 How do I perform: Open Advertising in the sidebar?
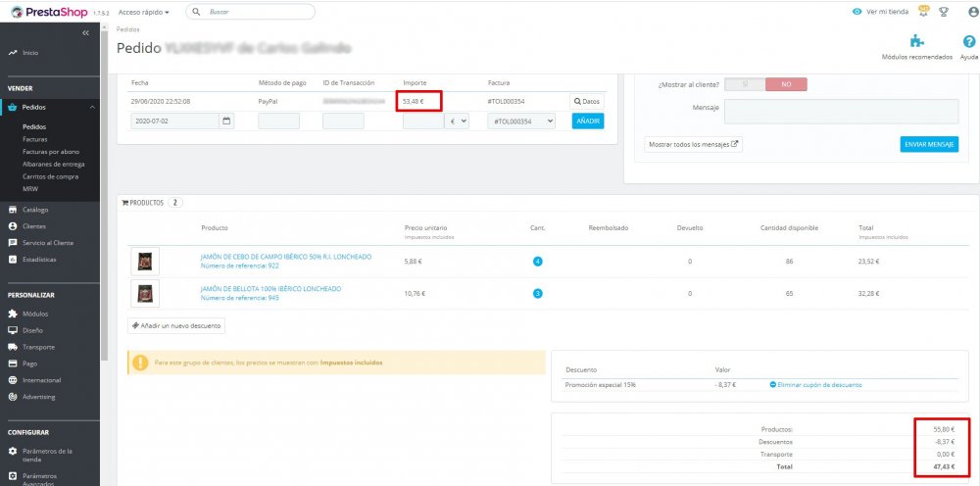pyautogui.click(x=39, y=397)
